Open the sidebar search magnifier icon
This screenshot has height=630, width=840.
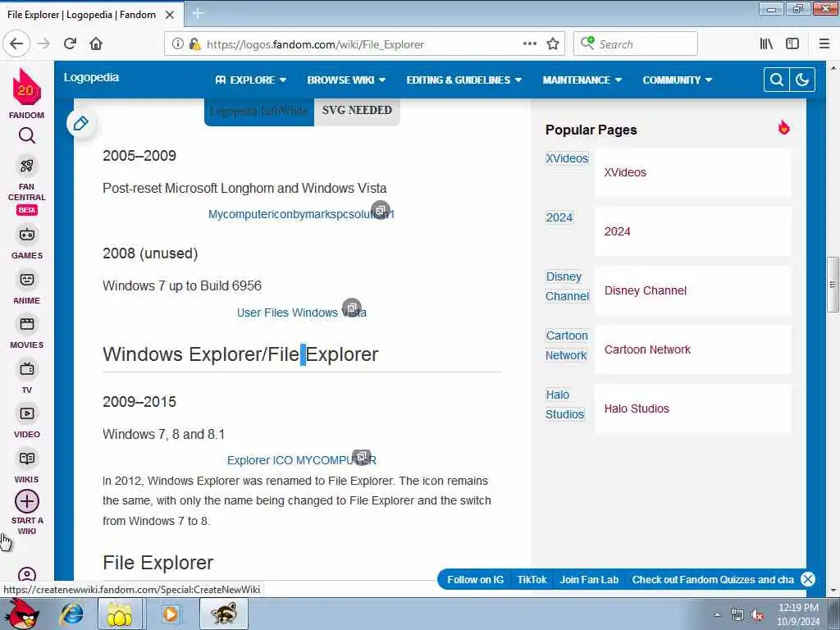click(x=27, y=135)
